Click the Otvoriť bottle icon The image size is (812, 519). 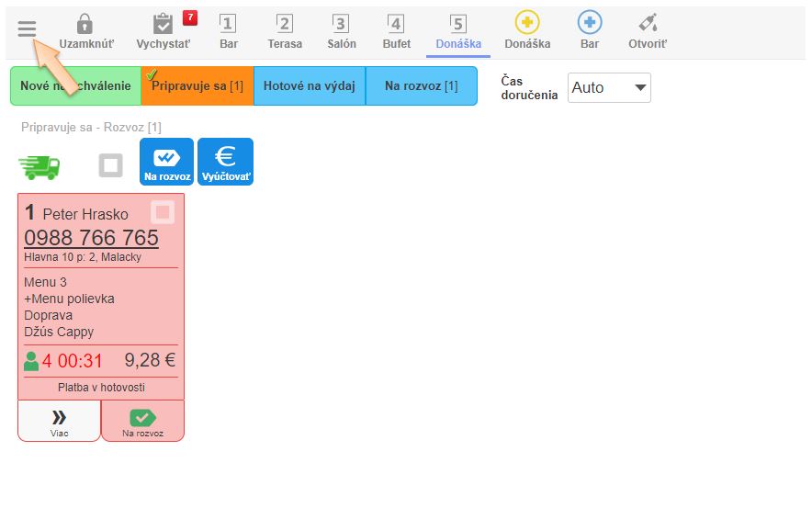click(648, 30)
